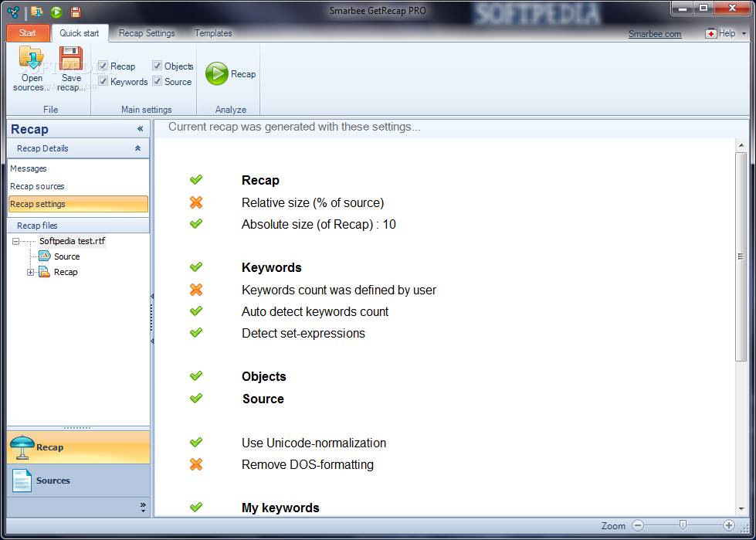Collapse the Recap side panel with double chevron
Viewport: 756px width, 540px height.
[141, 129]
